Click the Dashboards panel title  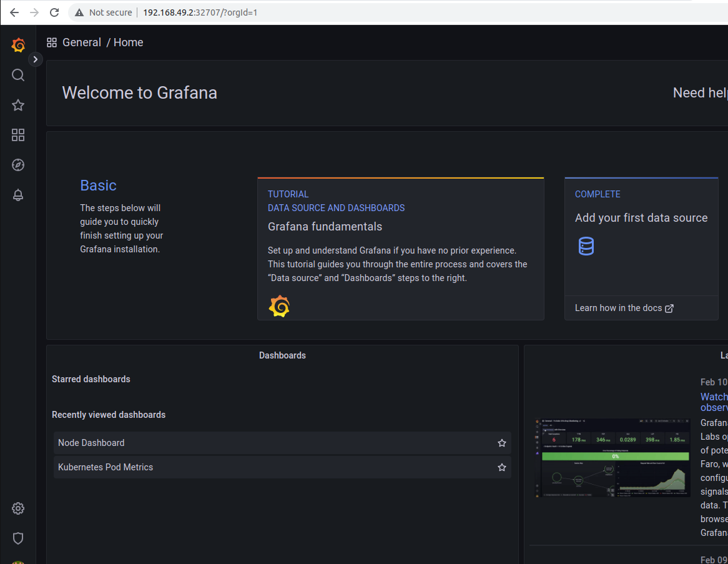coord(282,355)
